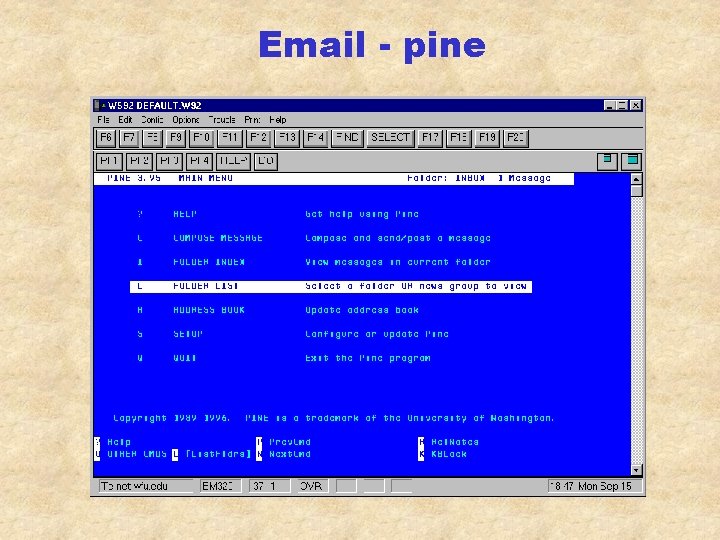Open the Trouble menu

[x=222, y=120]
